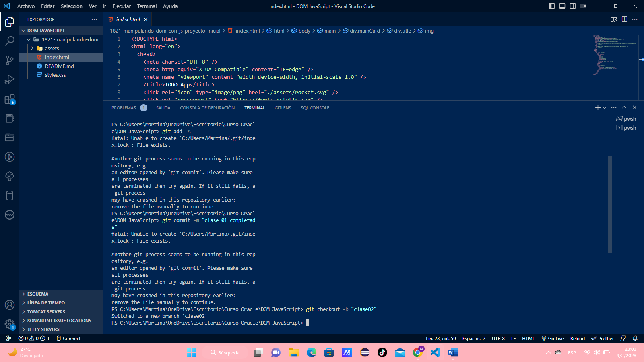
Task: Open TikTok app from taskbar
Action: (x=382, y=352)
